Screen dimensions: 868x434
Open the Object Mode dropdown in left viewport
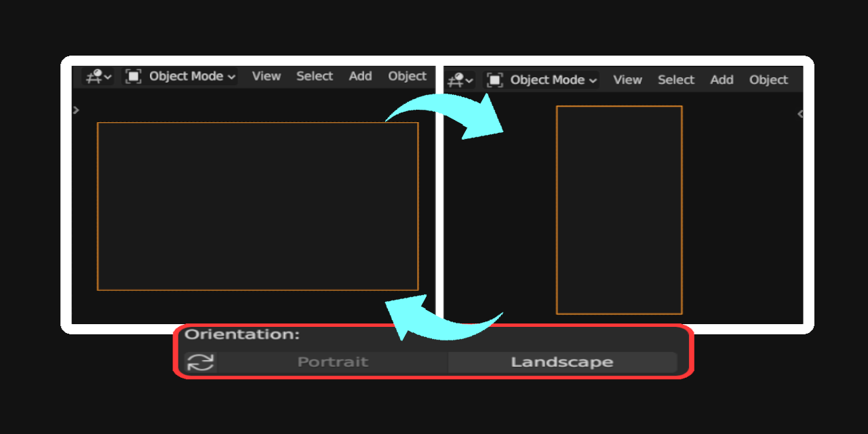(192, 76)
